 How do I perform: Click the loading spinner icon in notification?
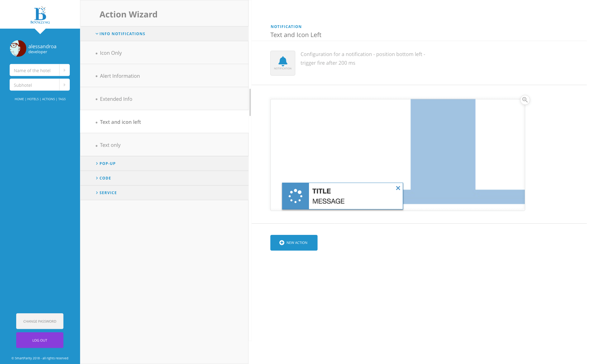point(295,196)
